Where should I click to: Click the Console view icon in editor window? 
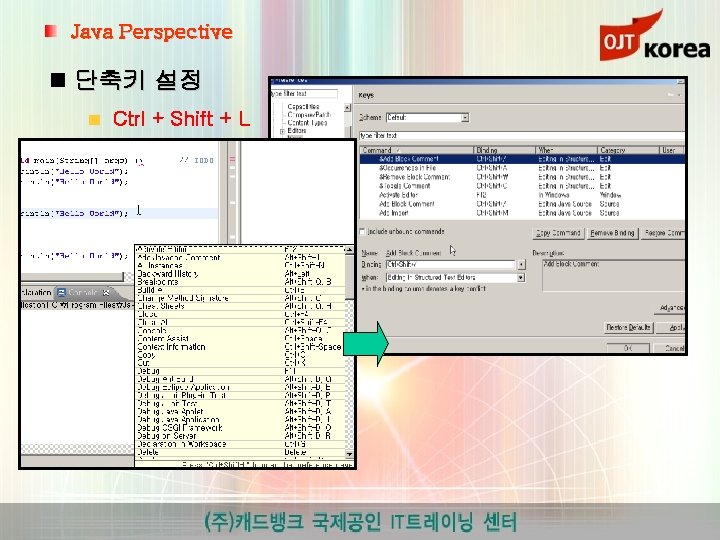pyautogui.click(x=62, y=292)
